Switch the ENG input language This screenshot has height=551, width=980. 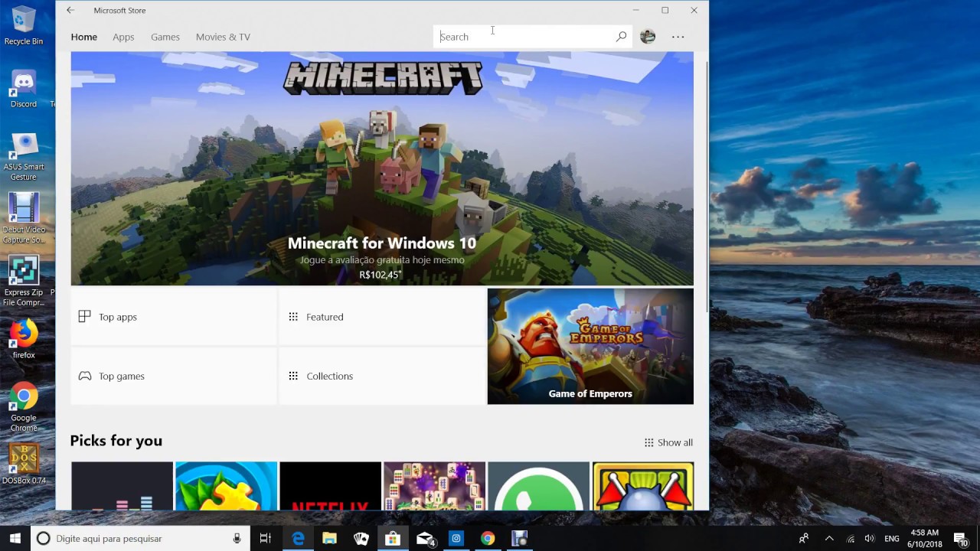click(892, 539)
